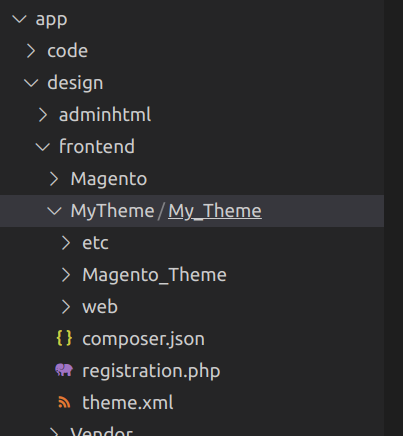This screenshot has width=403, height=436.
Task: Collapse the MyTheme/My_Theme chevron
Action: click(x=54, y=211)
